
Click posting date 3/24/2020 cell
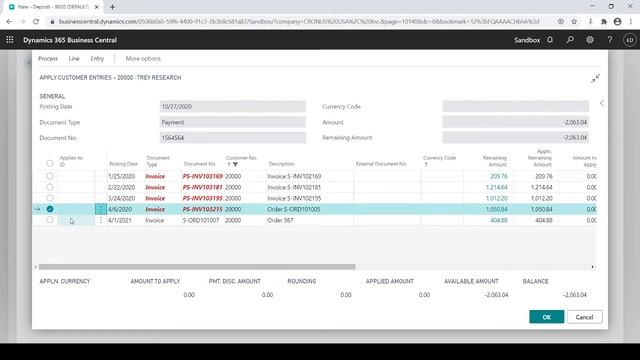121,198
